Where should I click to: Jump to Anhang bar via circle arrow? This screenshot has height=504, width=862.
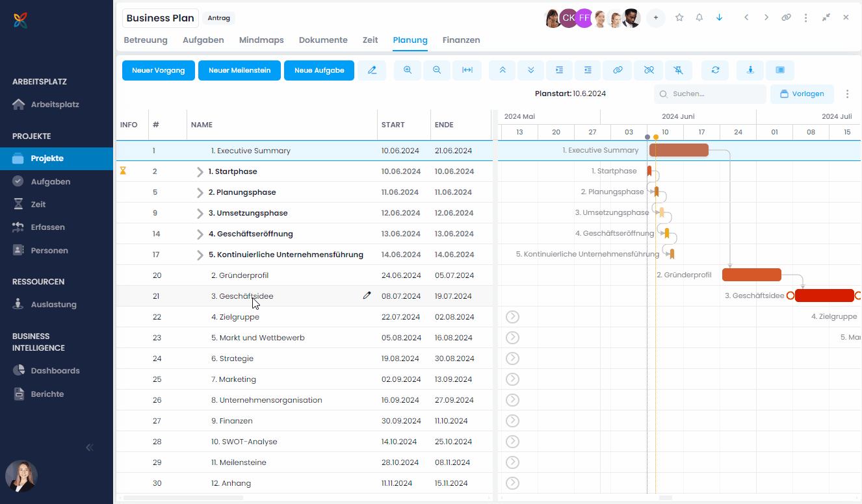513,483
